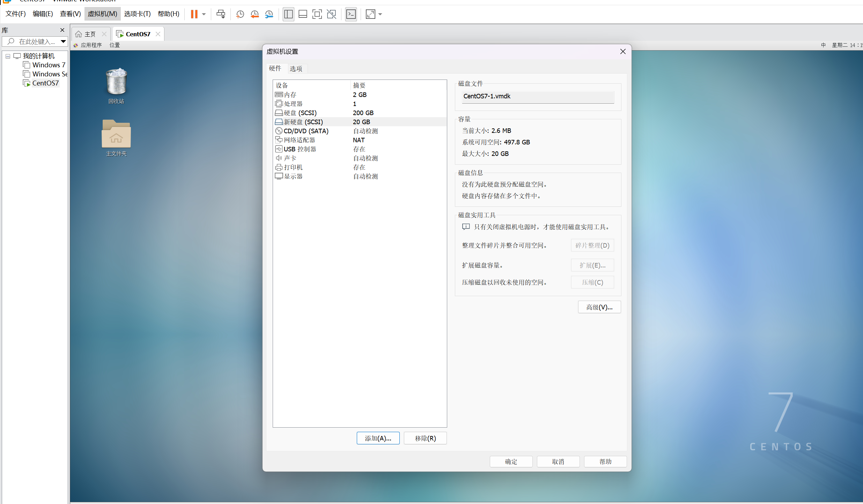Select 网络适配器 in device list
863x504 pixels.
[299, 140]
